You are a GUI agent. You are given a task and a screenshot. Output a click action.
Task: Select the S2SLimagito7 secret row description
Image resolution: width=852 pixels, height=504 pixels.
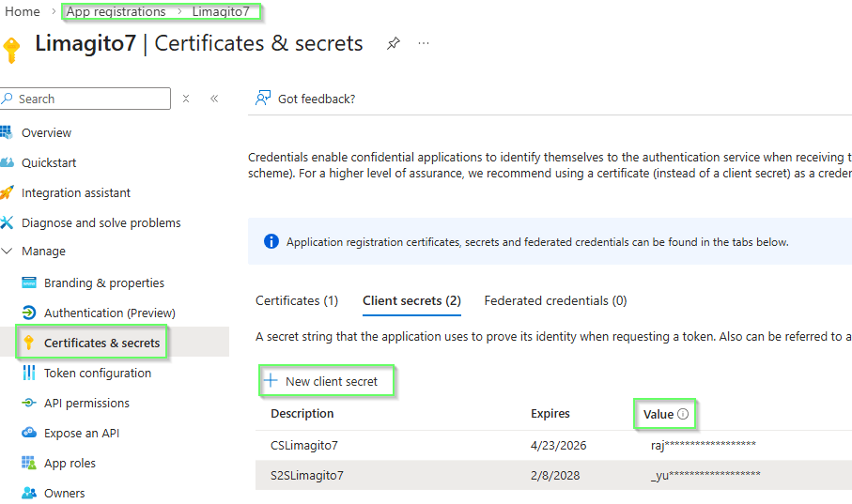tap(307, 475)
